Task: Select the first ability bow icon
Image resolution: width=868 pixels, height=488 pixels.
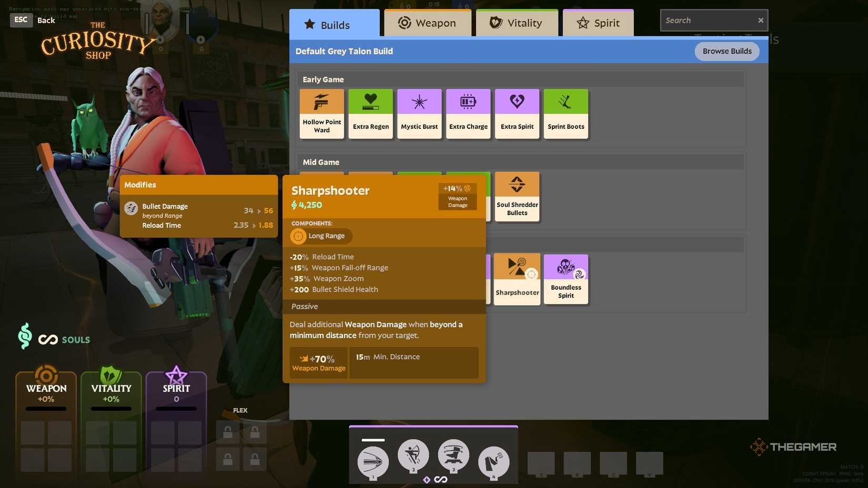Action: [x=373, y=462]
